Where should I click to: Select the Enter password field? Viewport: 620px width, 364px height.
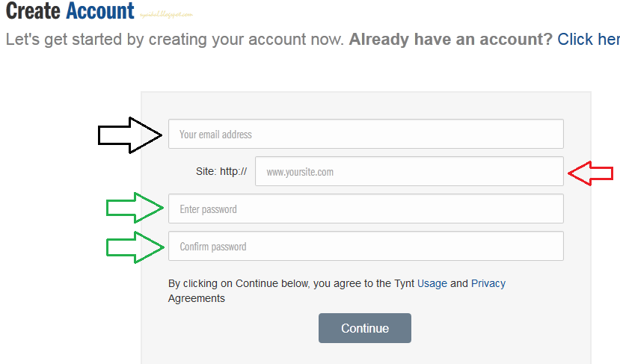coord(366,209)
